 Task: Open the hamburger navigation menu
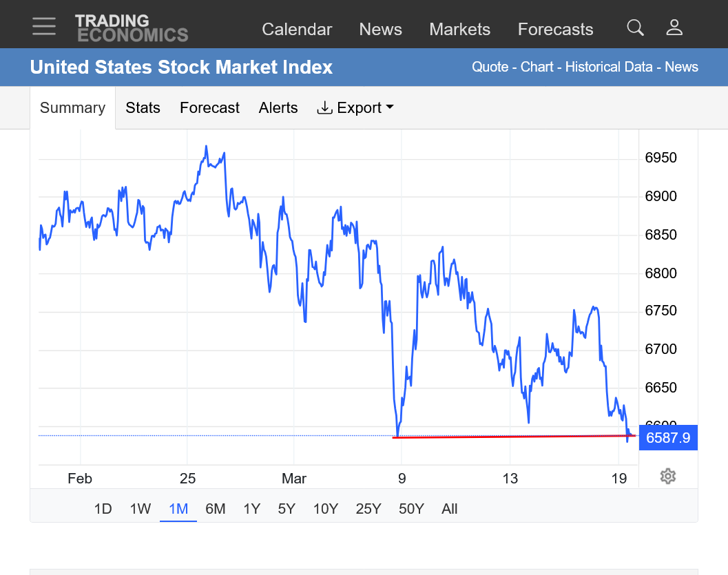point(44,26)
